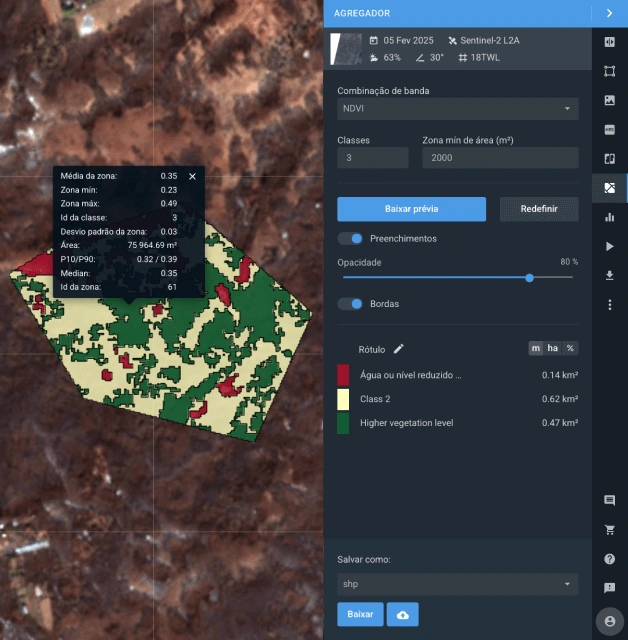Open the help question mark icon

[609, 558]
